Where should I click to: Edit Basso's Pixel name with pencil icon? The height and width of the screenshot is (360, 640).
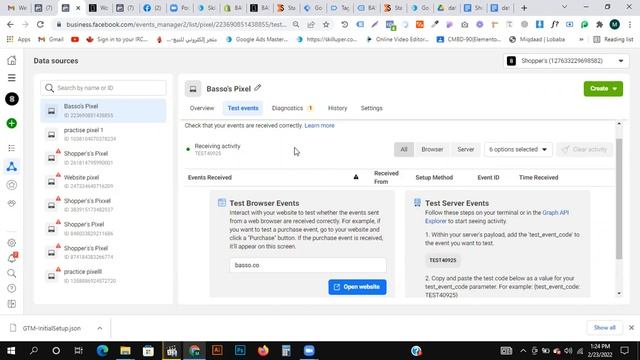258,88
